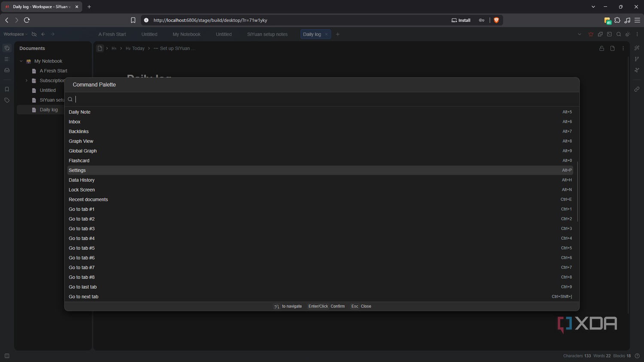This screenshot has width=644, height=362.
Task: Go back with the SiYuan back arrow
Action: 43,34
